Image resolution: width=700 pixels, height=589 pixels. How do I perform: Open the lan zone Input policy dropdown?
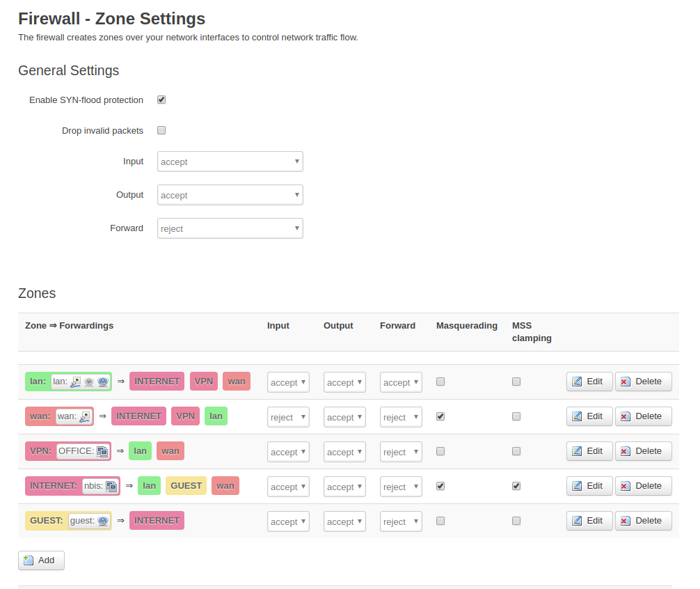pyautogui.click(x=288, y=382)
